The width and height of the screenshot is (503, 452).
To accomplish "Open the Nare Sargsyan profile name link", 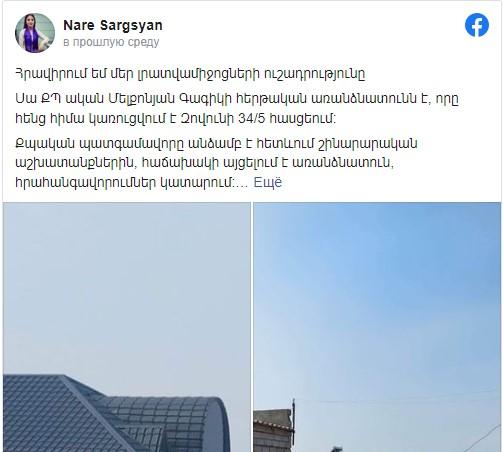I will point(113,25).
